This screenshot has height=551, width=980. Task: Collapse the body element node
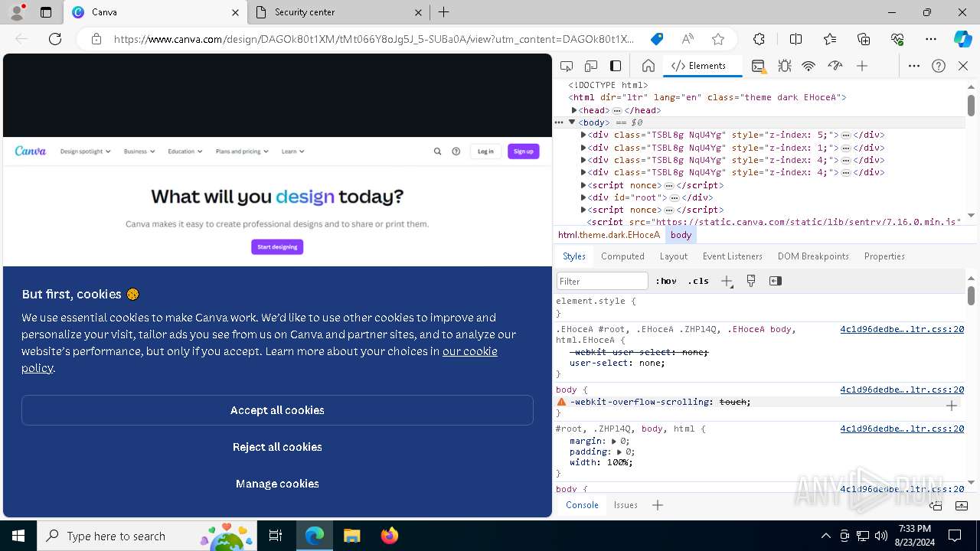(x=572, y=122)
